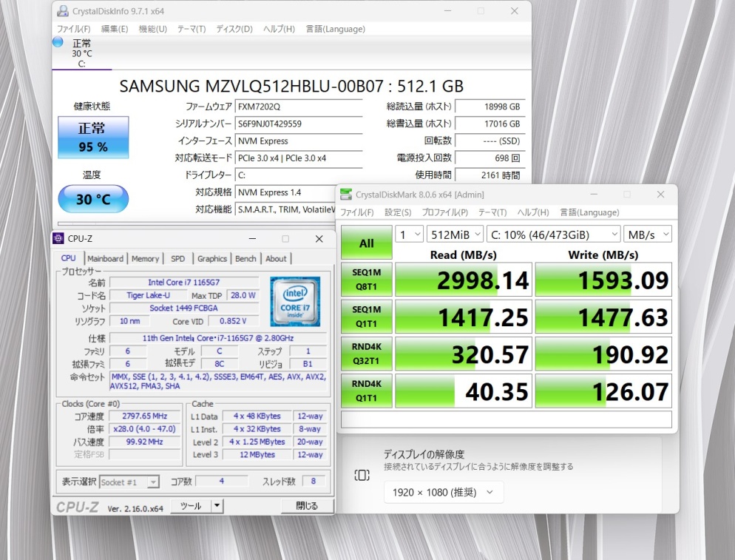This screenshot has width=735, height=560.
Task: Open 編集(E) menu in CrystalDiskInfo
Action: coord(115,29)
